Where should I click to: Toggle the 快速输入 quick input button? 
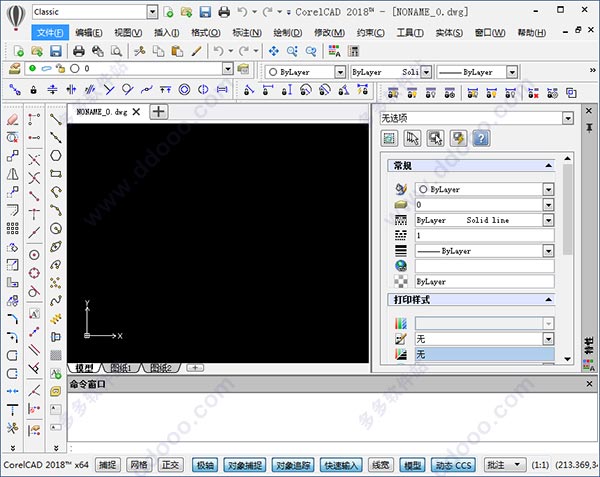coord(341,465)
